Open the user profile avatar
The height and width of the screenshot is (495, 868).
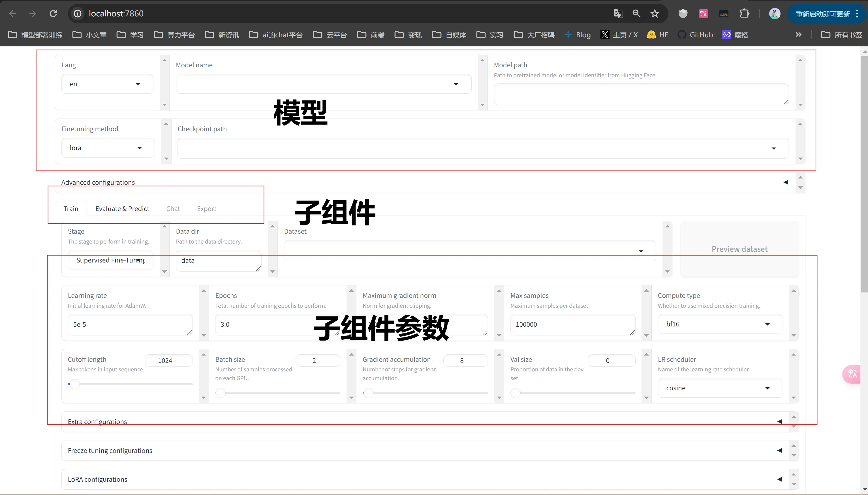775,14
